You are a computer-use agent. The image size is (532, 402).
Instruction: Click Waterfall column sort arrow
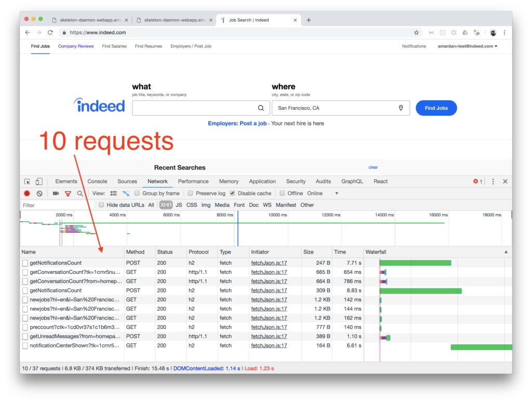click(x=506, y=252)
